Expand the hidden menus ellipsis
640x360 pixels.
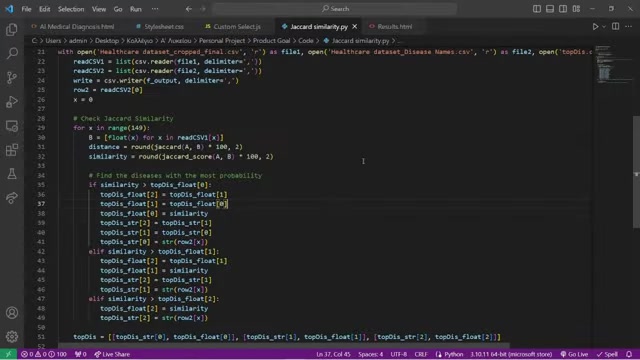(x=155, y=9)
